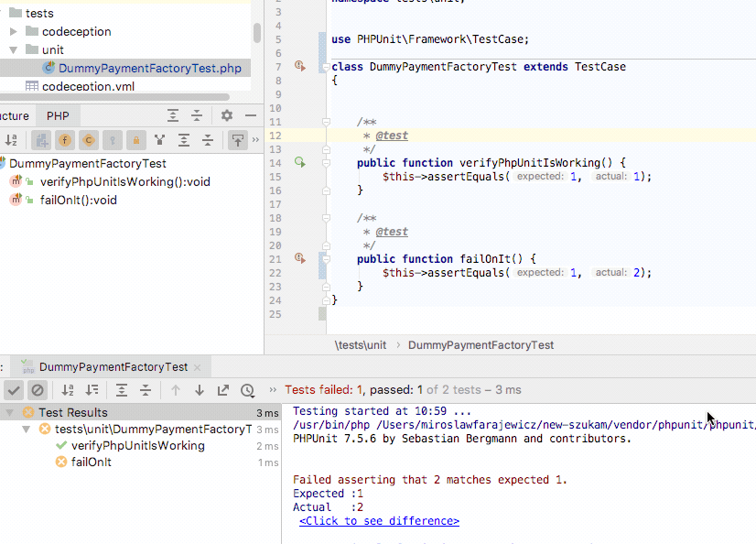Go to next failed test arrow
Image resolution: width=756 pixels, height=544 pixels.
200,389
